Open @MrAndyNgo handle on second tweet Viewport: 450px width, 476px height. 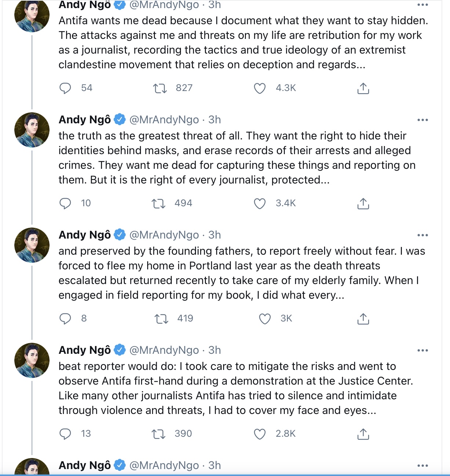(164, 120)
